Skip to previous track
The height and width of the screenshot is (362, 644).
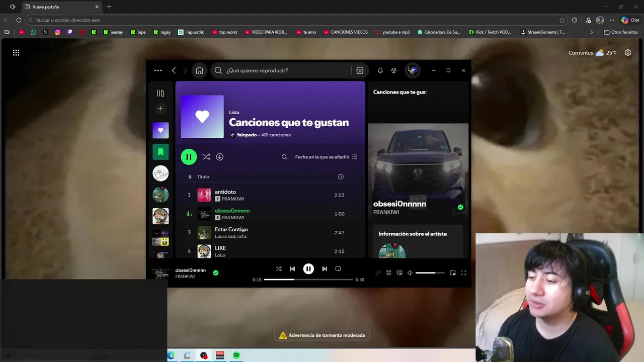pos(292,269)
